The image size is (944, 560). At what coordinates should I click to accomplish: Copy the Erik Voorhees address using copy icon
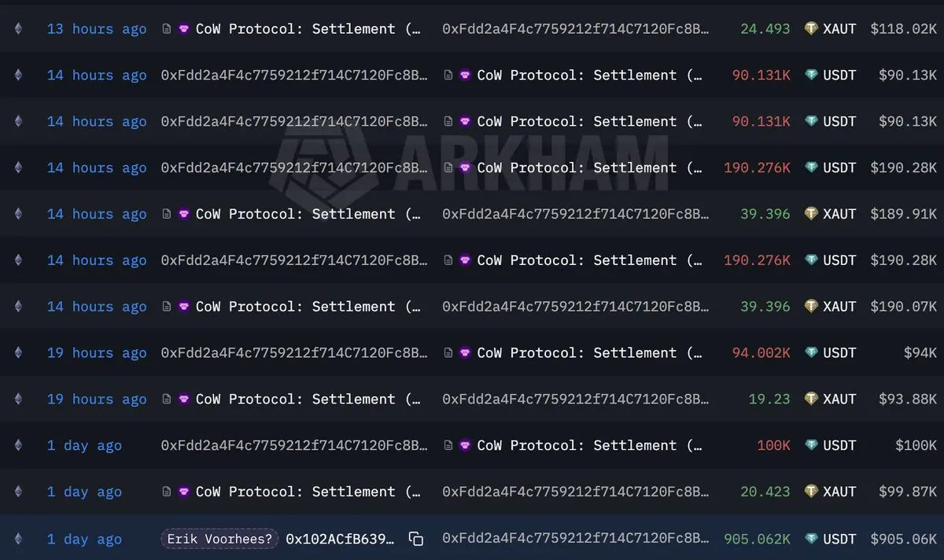[416, 539]
